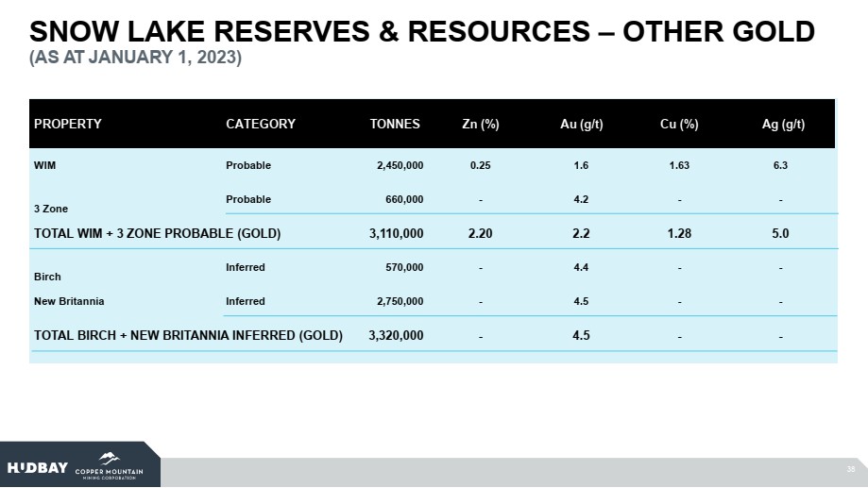
Task: Select the Au (g/t) column header
Action: point(581,124)
